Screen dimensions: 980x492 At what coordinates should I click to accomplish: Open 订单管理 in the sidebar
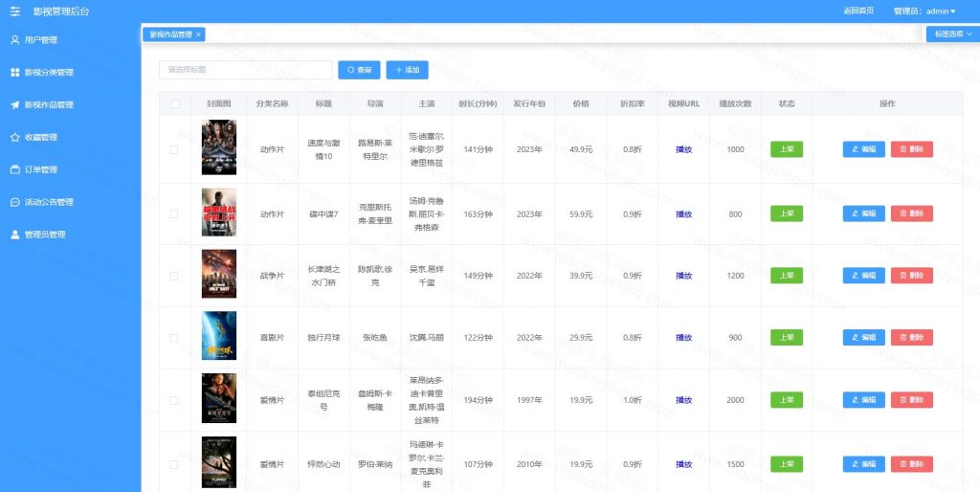click(x=71, y=170)
